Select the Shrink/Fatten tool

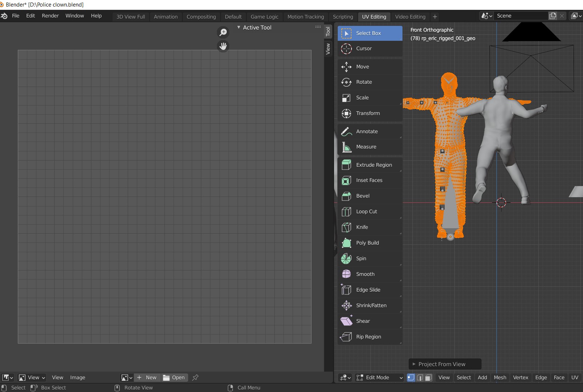(370, 305)
